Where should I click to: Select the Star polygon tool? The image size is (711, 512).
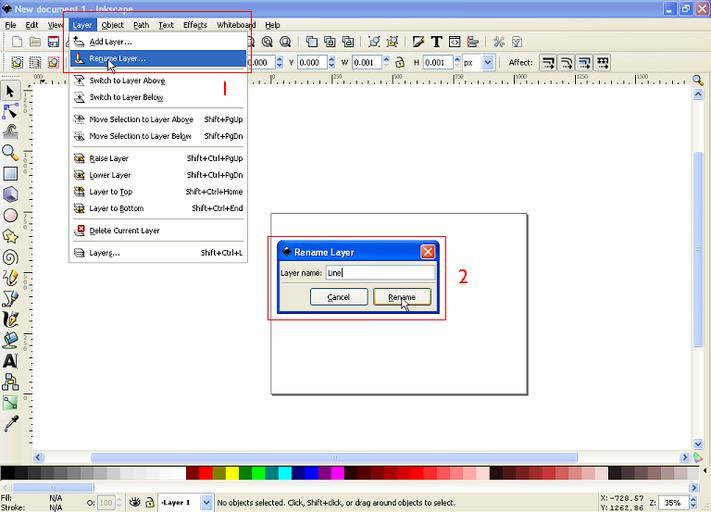coord(10,236)
